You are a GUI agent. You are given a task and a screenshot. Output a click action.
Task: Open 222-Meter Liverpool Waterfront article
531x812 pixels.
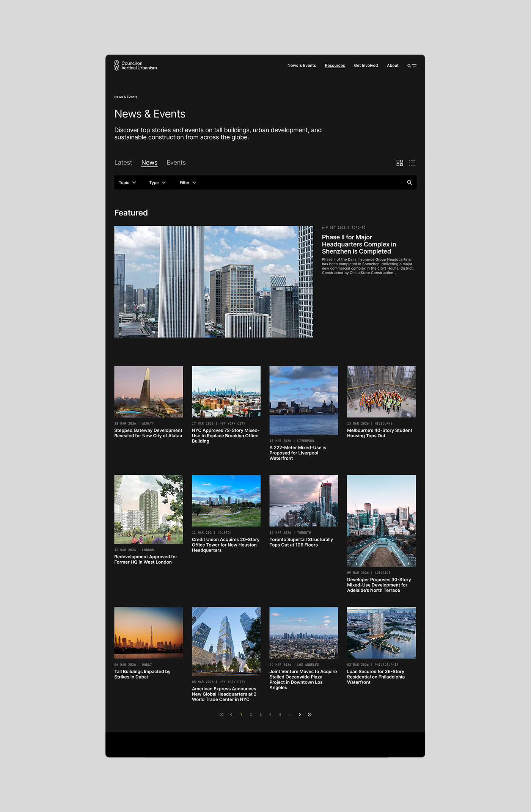click(x=298, y=453)
